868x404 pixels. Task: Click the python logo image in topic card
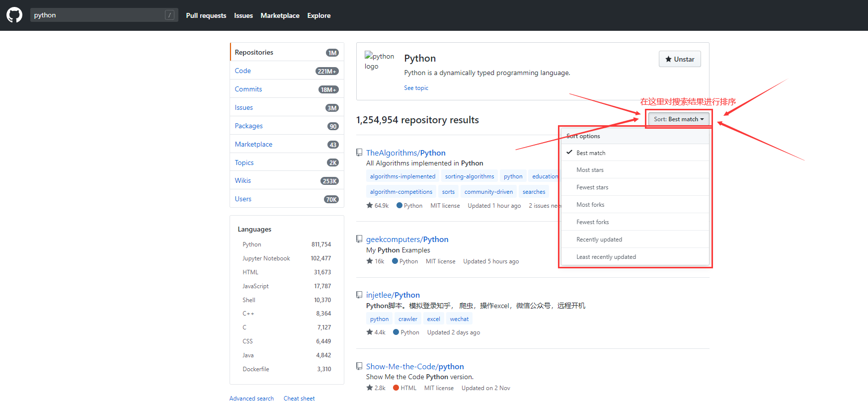click(x=379, y=61)
